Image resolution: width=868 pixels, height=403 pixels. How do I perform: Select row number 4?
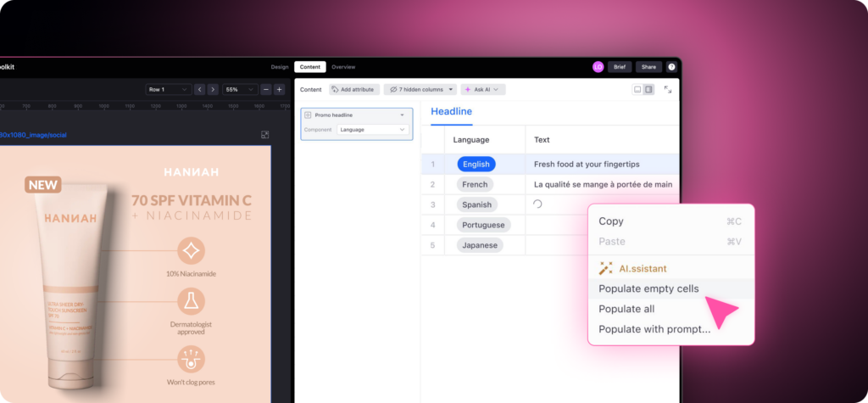(x=433, y=225)
